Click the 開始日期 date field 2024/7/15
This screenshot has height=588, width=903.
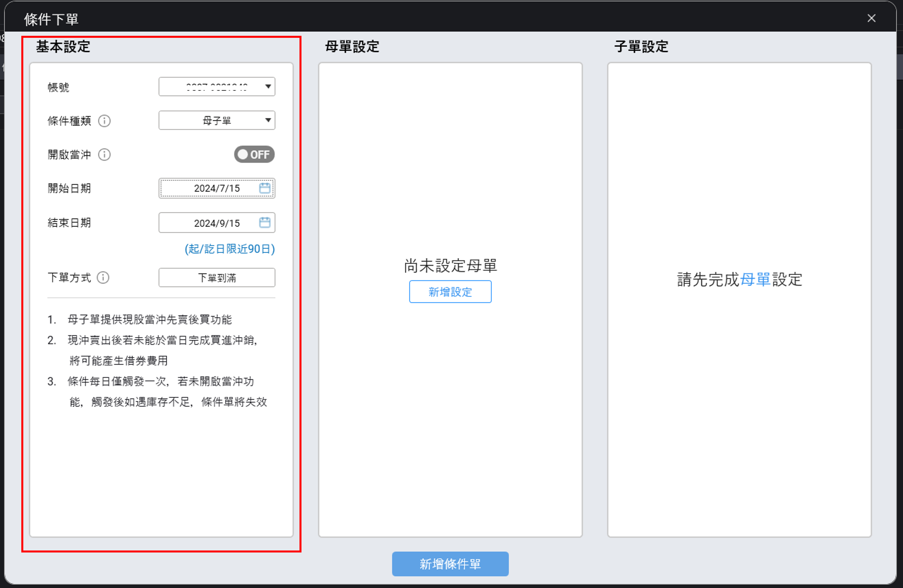[217, 188]
